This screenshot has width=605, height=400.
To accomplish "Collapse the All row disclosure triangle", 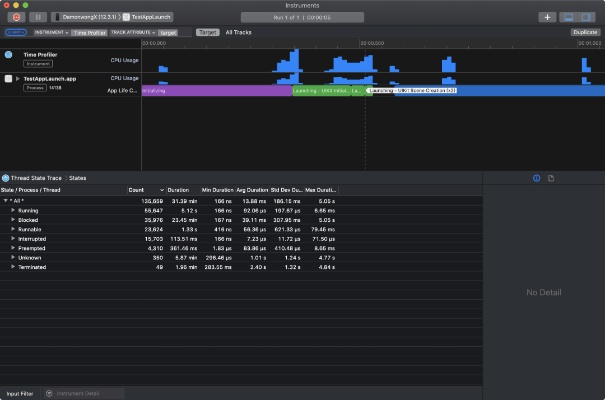I will tap(5, 202).
